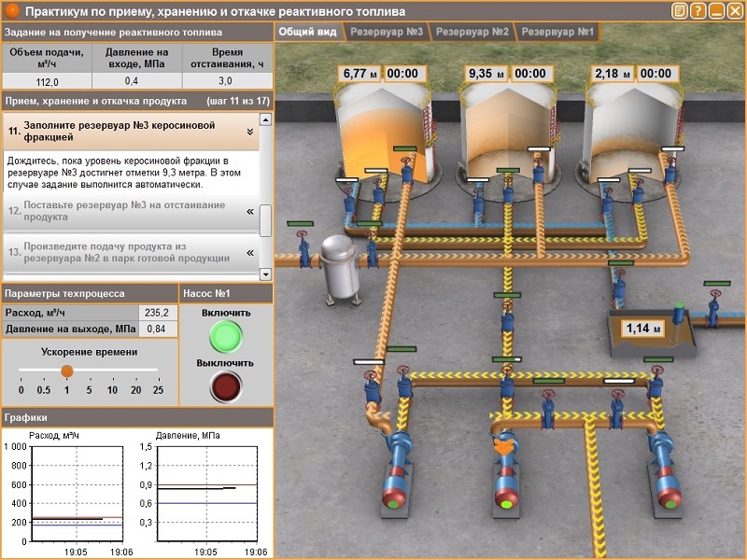This screenshot has width=747, height=560.
Task: Set time acceleration to the 0 mark
Action: point(21,390)
